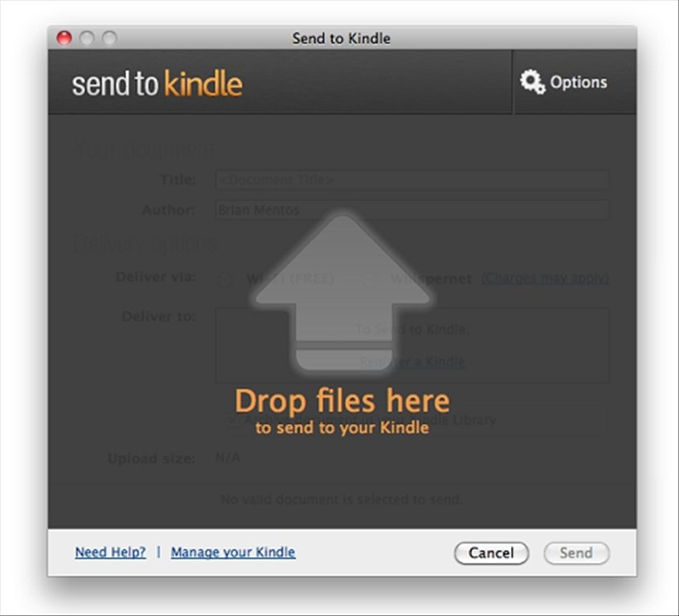This screenshot has height=616, width=679.
Task: Click inside the document Title field
Action: [412, 180]
